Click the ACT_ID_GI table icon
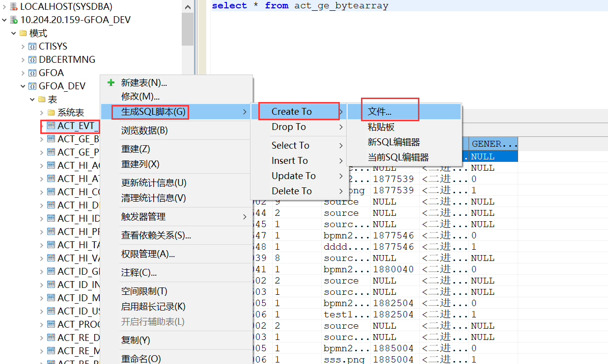Screen dimensions: 608x364 pos(51,272)
